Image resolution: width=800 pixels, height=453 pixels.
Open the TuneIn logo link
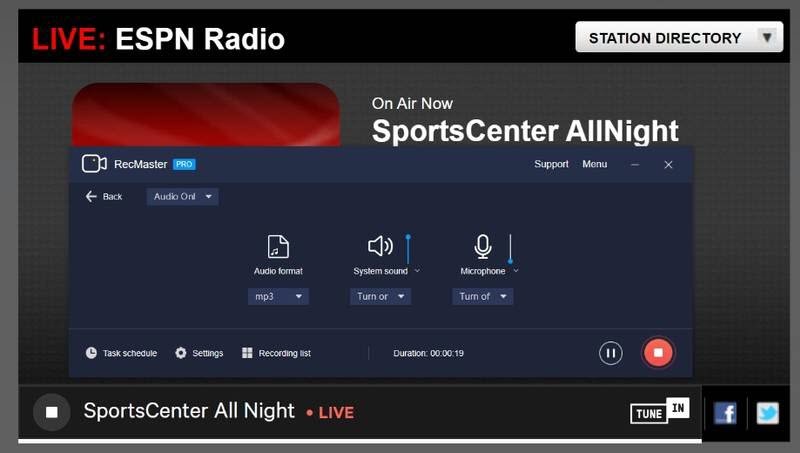tap(660, 411)
